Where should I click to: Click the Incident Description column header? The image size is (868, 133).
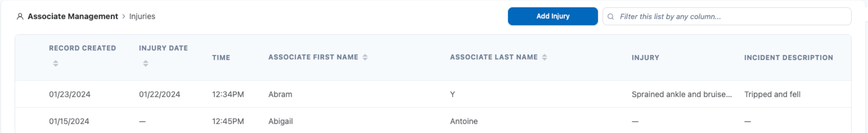788,58
